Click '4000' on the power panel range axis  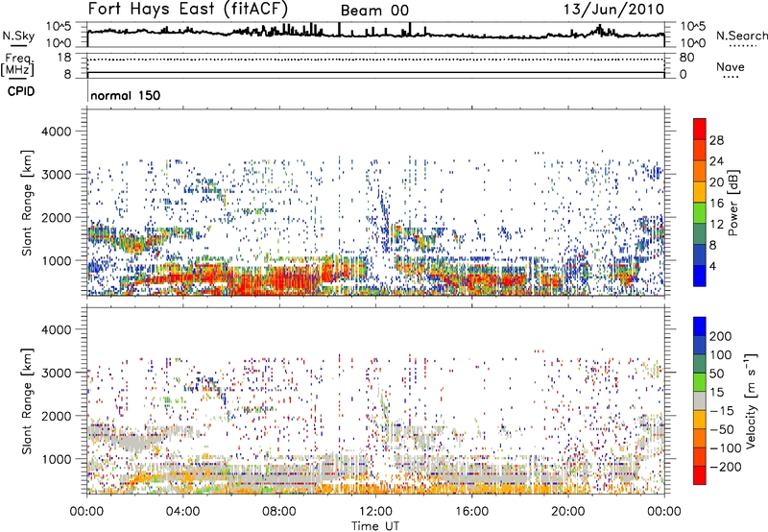coord(57,132)
